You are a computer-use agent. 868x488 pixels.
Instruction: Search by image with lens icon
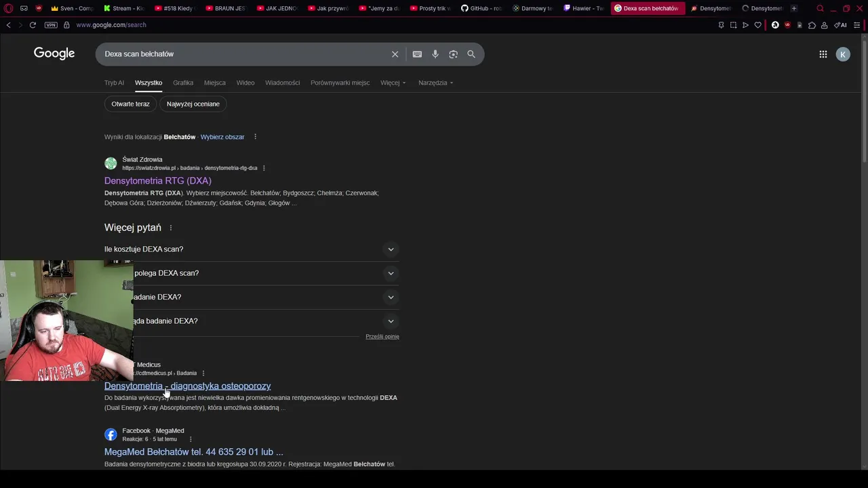tap(453, 54)
